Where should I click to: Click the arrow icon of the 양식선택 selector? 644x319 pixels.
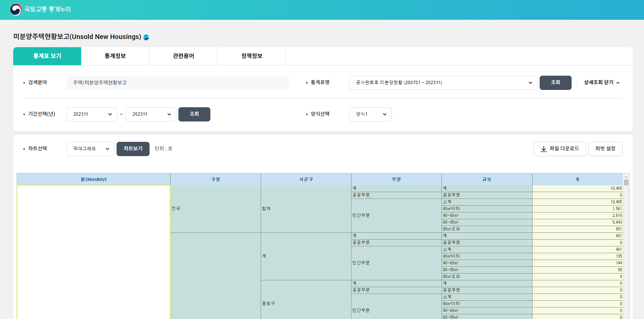tap(385, 114)
